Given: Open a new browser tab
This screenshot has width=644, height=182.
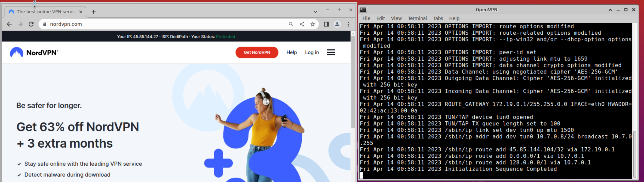Looking at the screenshot, I should tap(94, 12).
